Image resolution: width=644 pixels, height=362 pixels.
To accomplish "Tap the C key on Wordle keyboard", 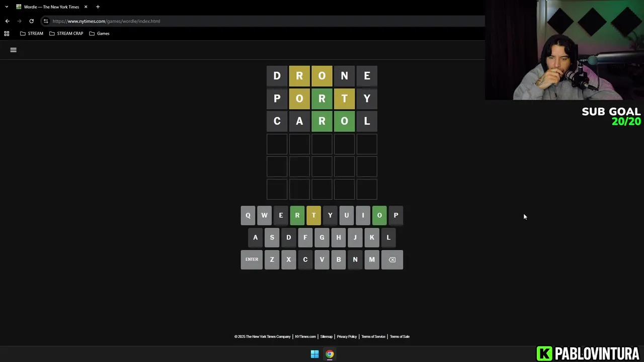I will (305, 259).
